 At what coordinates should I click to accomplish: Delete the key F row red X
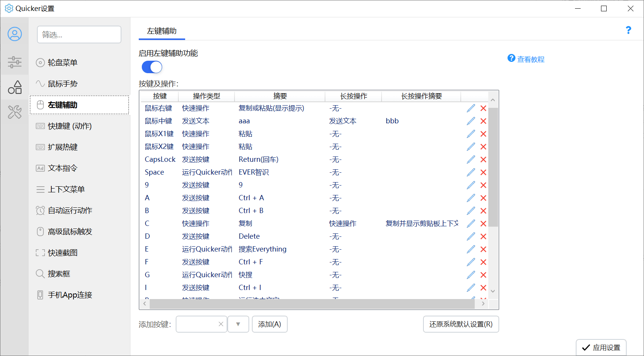(x=483, y=262)
